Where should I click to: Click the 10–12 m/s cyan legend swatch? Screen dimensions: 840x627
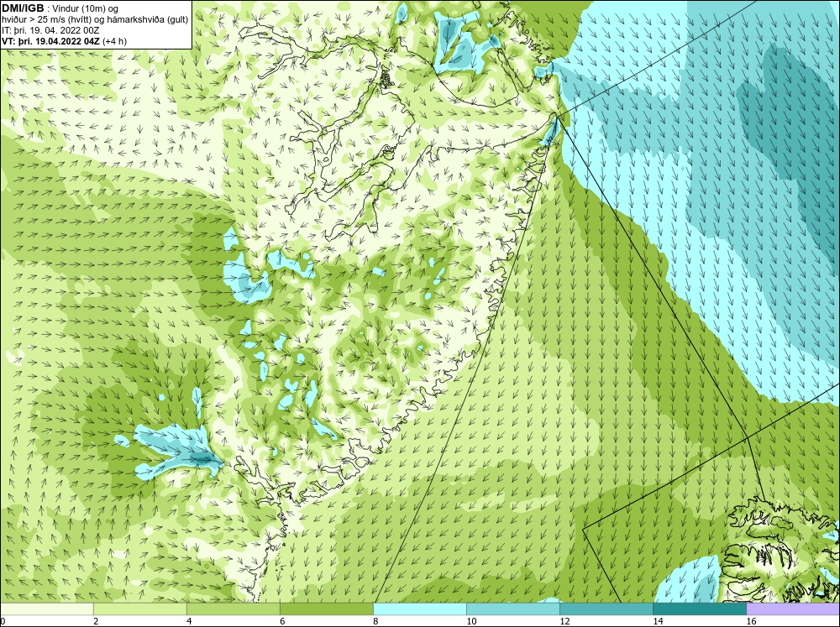(x=513, y=609)
